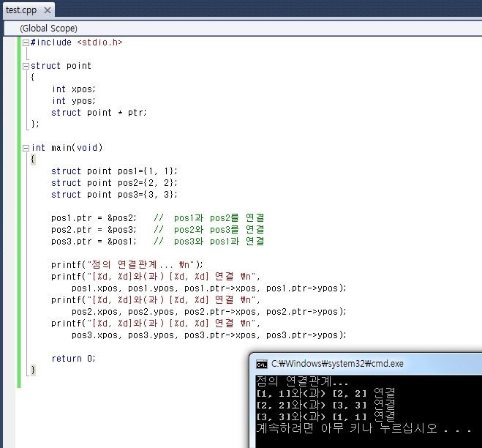Click the console 'press any key' prompt line
The width and height of the screenshot is (482, 448).
364,428
